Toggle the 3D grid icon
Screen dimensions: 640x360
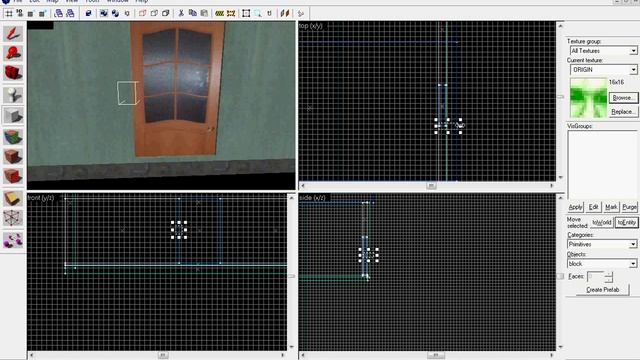tap(19, 13)
